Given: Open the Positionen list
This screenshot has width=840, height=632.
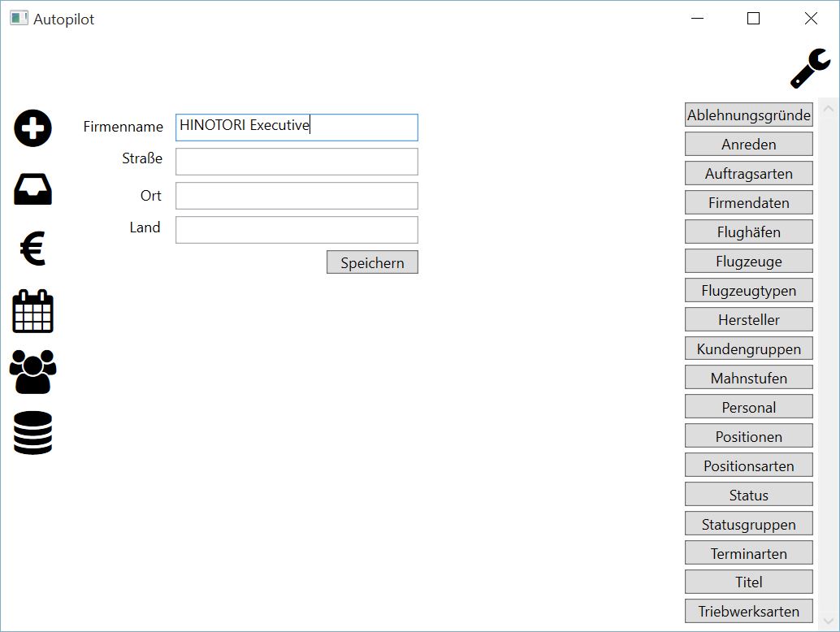Looking at the screenshot, I should coord(749,436).
